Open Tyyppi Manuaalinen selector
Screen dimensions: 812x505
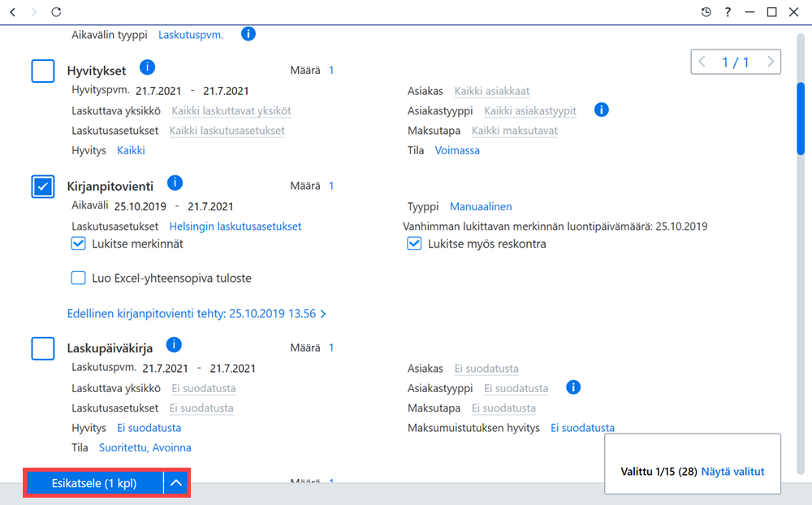(x=481, y=207)
